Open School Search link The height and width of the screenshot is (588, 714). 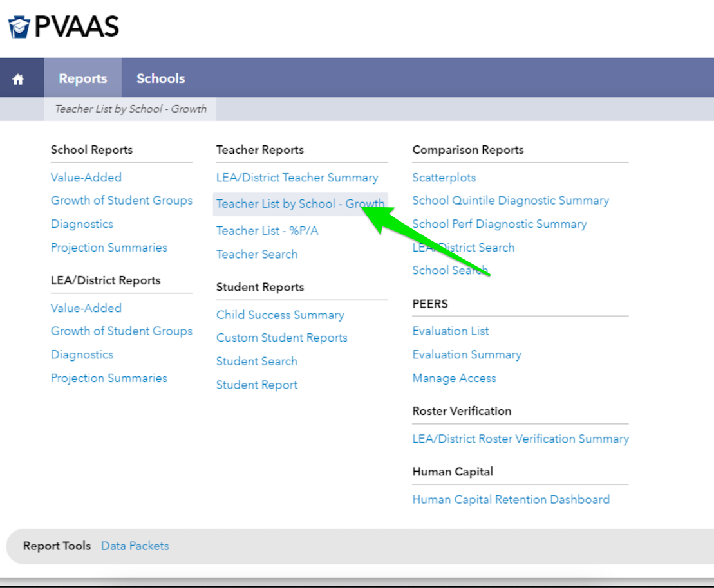click(x=450, y=270)
